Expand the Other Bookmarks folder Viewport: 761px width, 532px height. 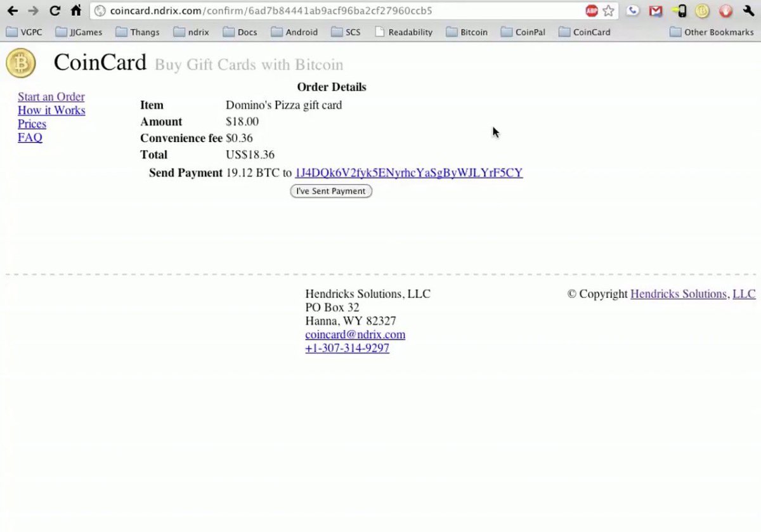pyautogui.click(x=712, y=32)
